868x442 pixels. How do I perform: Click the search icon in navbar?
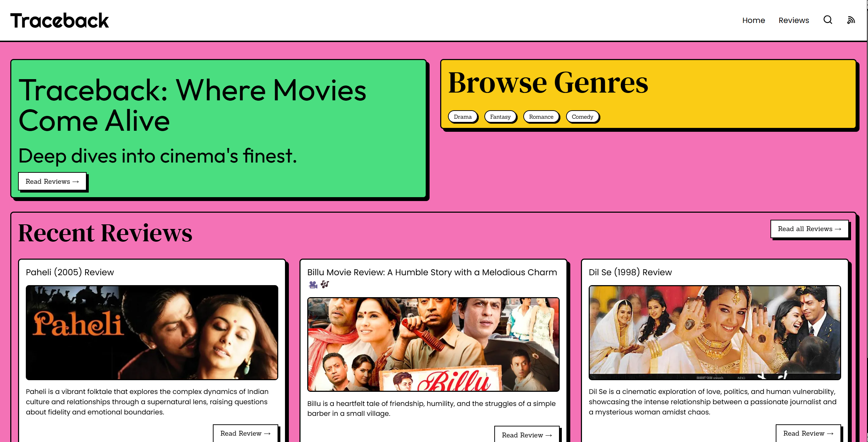coord(828,20)
